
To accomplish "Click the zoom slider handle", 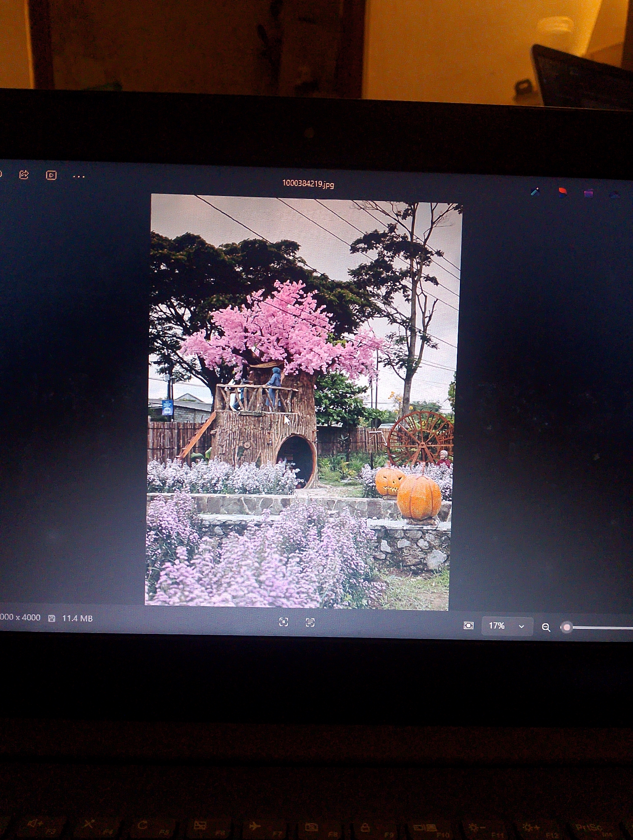I will click(x=567, y=627).
